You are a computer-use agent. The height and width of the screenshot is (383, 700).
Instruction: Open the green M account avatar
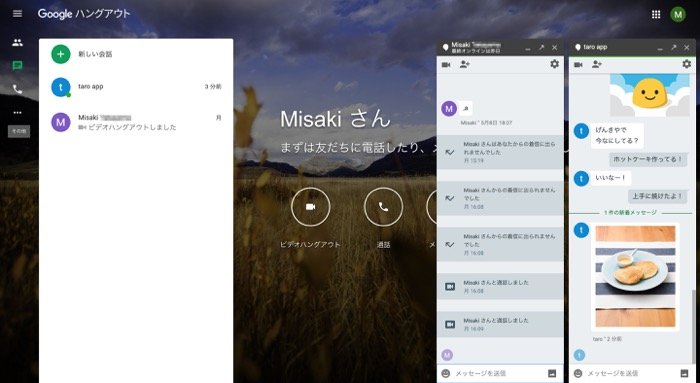[x=678, y=14]
